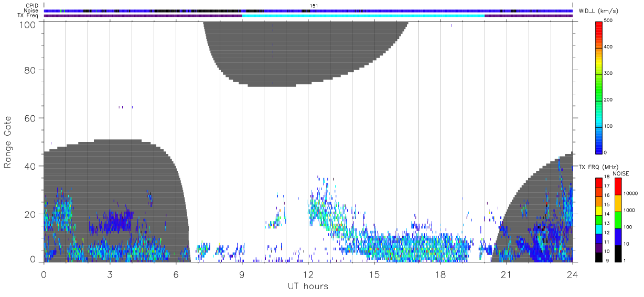Click the NOISE legend title

point(621,173)
